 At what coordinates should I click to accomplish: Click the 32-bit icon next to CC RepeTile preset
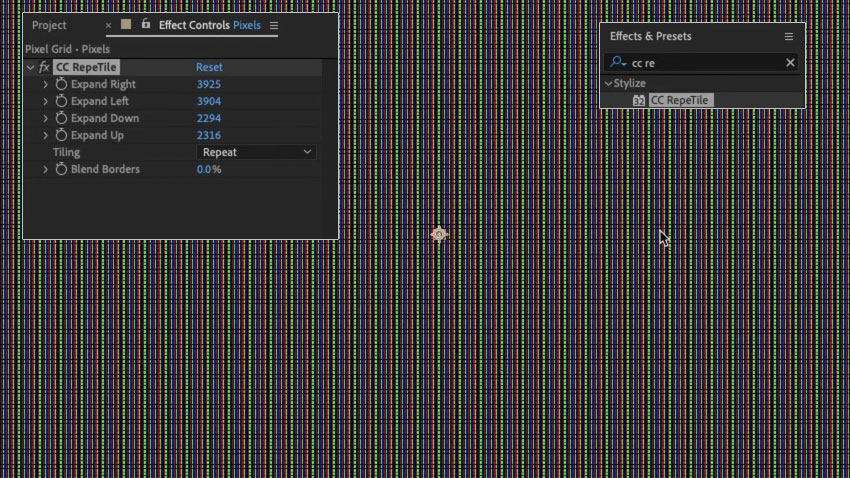(x=639, y=100)
